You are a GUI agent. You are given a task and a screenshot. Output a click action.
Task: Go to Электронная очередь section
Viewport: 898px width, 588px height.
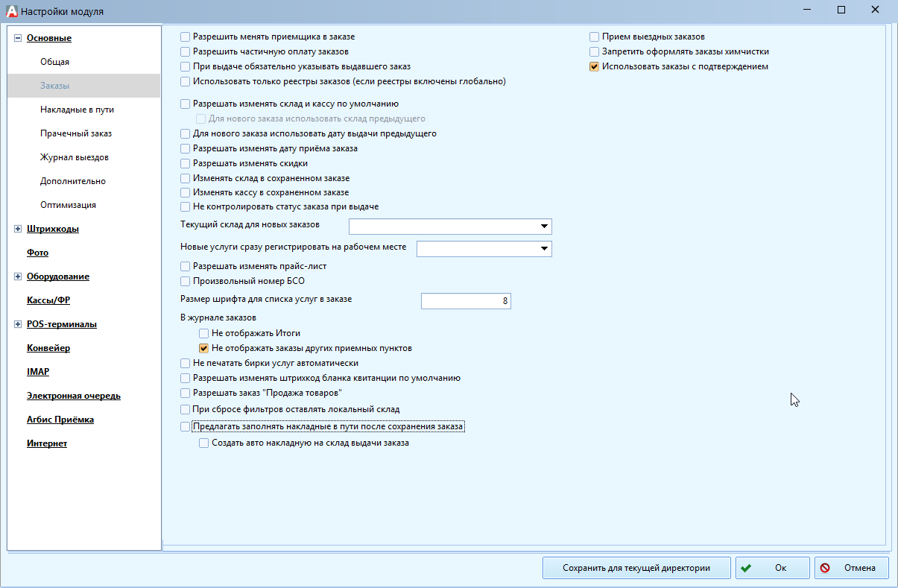coord(73,396)
